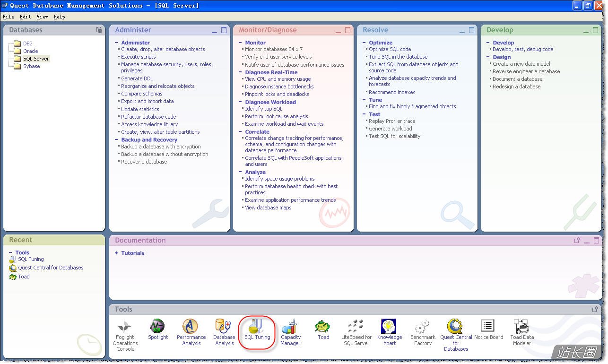Collapse the Correlate section
Screen dimensions: 608x364
[240, 132]
